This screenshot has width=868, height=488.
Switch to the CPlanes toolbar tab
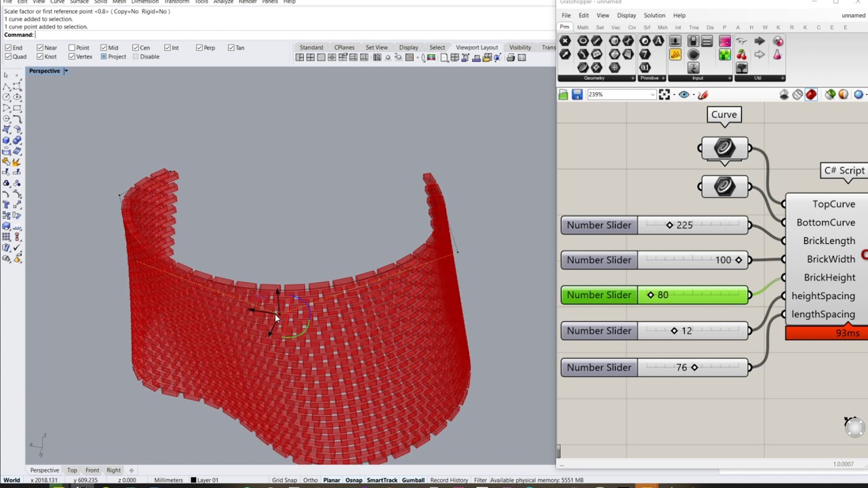(x=344, y=47)
